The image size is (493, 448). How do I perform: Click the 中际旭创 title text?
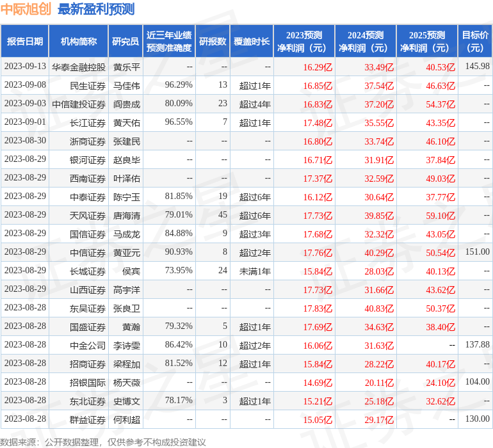[26, 9]
